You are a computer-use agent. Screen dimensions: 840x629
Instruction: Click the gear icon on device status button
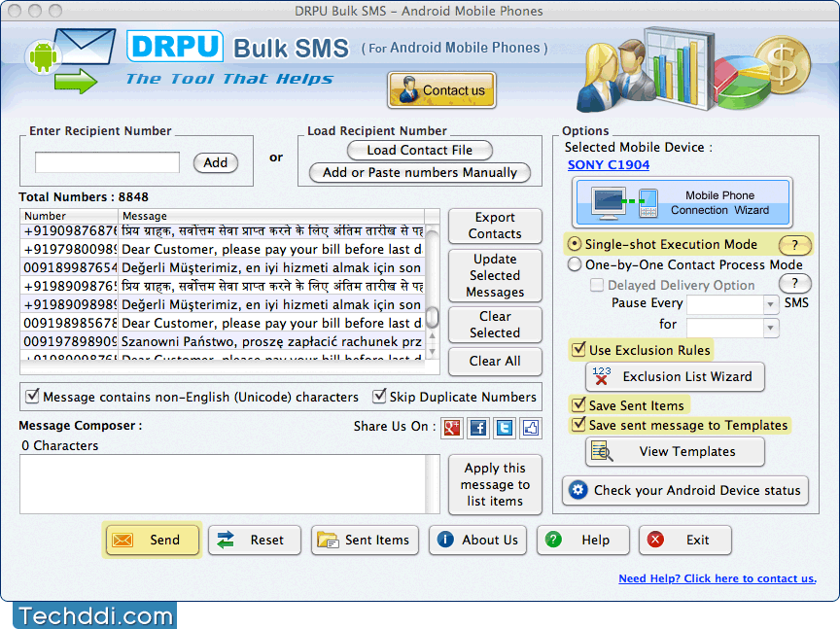[x=578, y=490]
